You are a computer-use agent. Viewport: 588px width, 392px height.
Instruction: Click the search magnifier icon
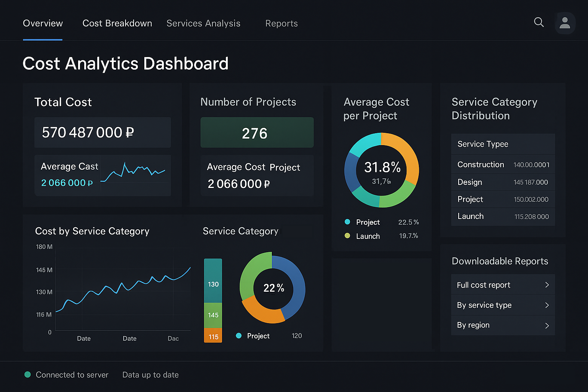539,22
